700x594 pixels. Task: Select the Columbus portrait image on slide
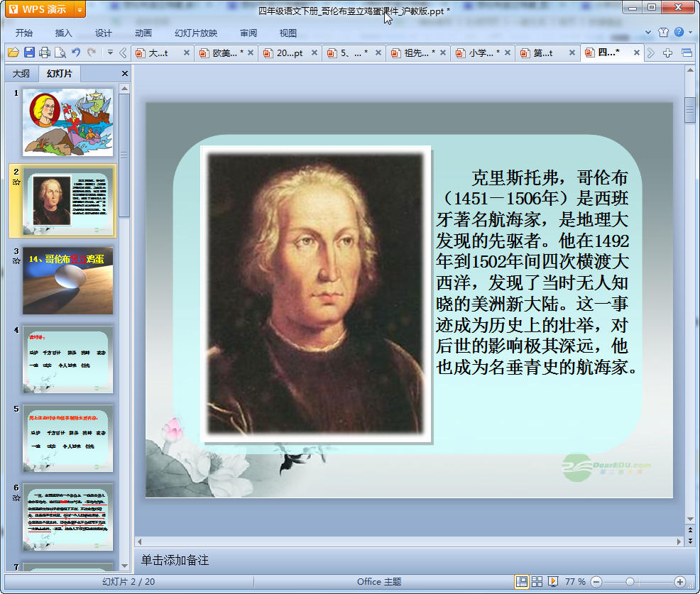[x=316, y=294]
